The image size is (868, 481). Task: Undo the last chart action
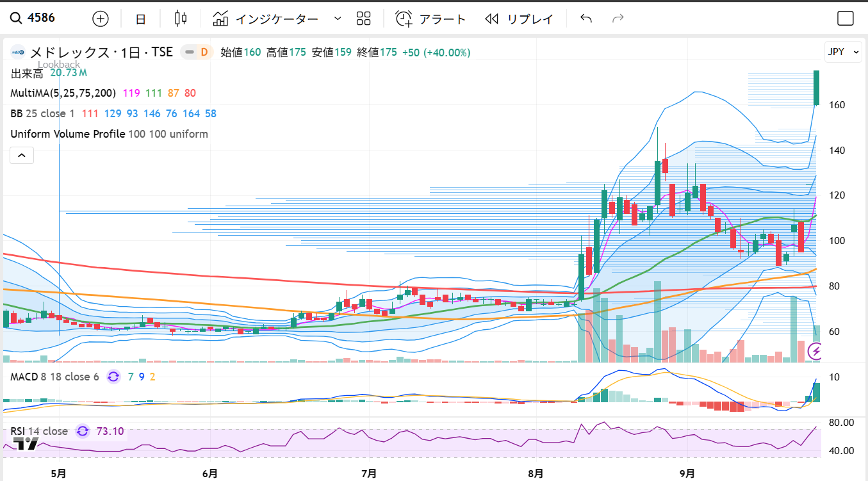click(x=585, y=19)
